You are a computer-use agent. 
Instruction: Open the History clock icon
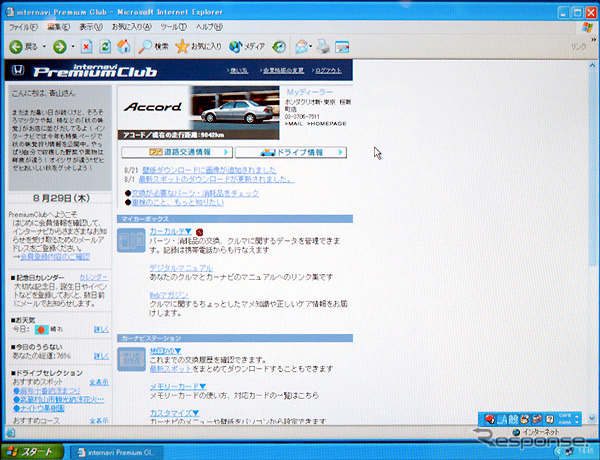(x=279, y=47)
